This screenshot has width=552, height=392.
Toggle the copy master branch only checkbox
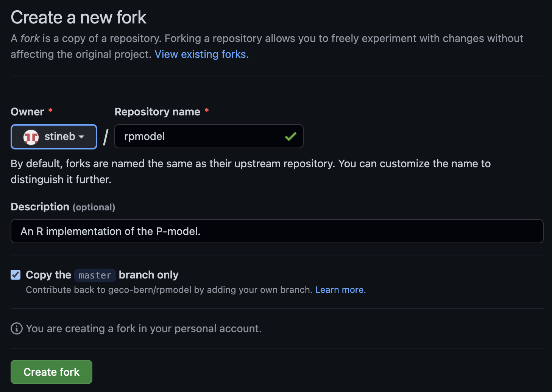pyautogui.click(x=16, y=275)
